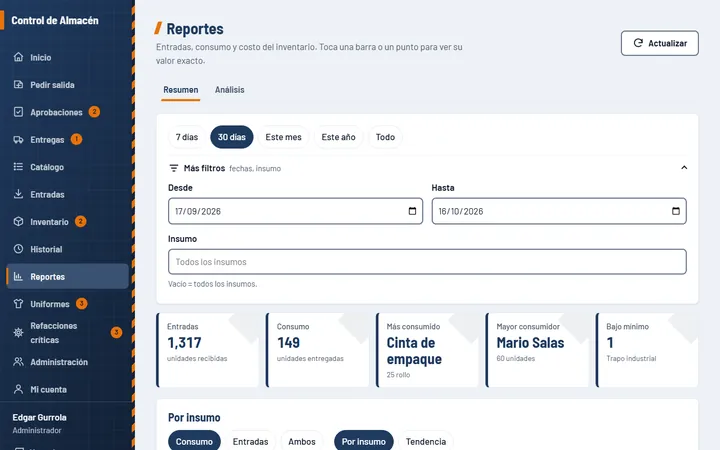The height and width of the screenshot is (450, 720).
Task: Click Control de Almacén app title
Action: tap(55, 21)
